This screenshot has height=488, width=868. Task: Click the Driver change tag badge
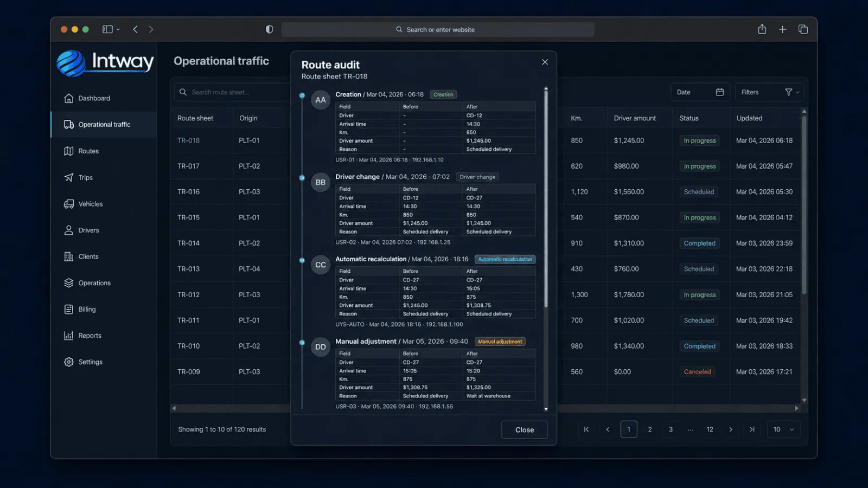click(x=477, y=177)
